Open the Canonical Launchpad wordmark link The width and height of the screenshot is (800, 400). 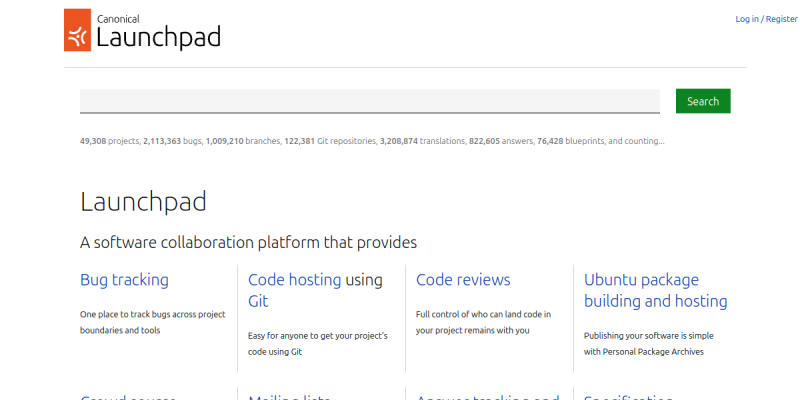(158, 32)
